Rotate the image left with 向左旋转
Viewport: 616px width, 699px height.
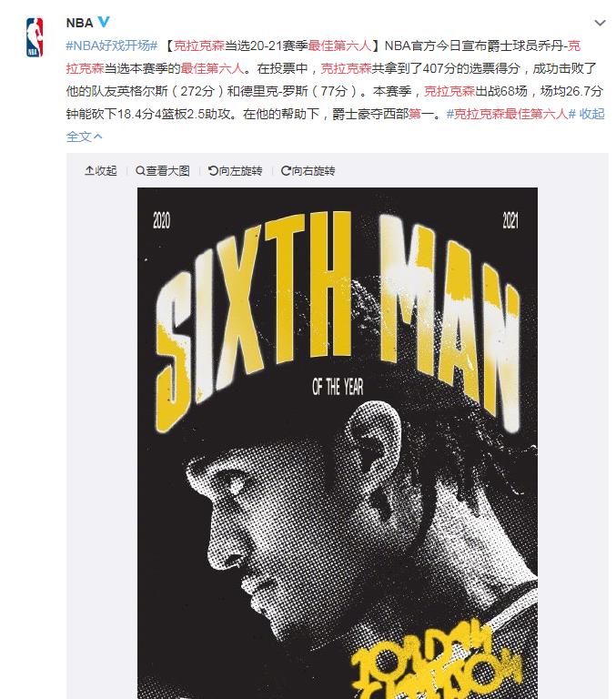(236, 171)
